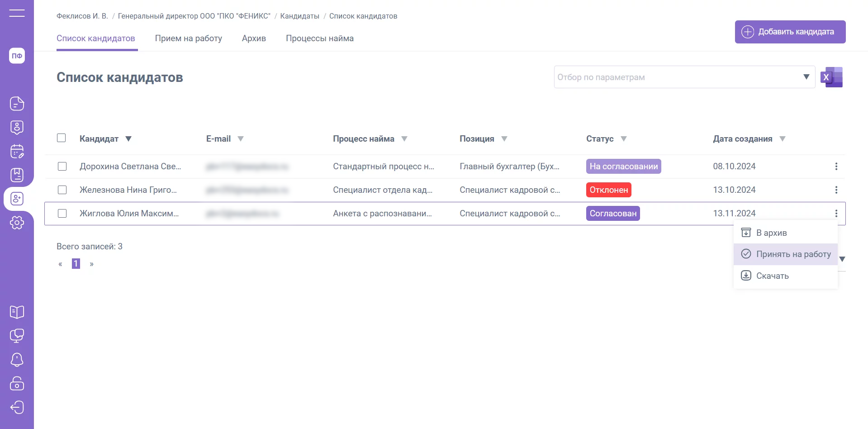
Task: Tick checkbox for Железнова Нина
Action: 62,190
